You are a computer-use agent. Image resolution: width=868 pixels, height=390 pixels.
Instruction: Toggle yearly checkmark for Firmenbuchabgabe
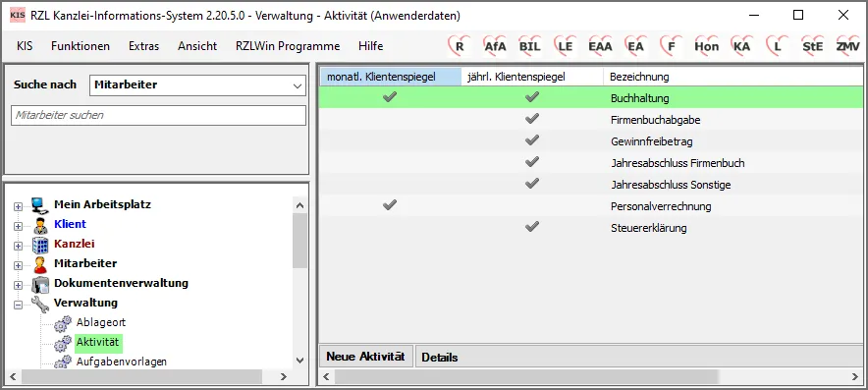pos(532,119)
